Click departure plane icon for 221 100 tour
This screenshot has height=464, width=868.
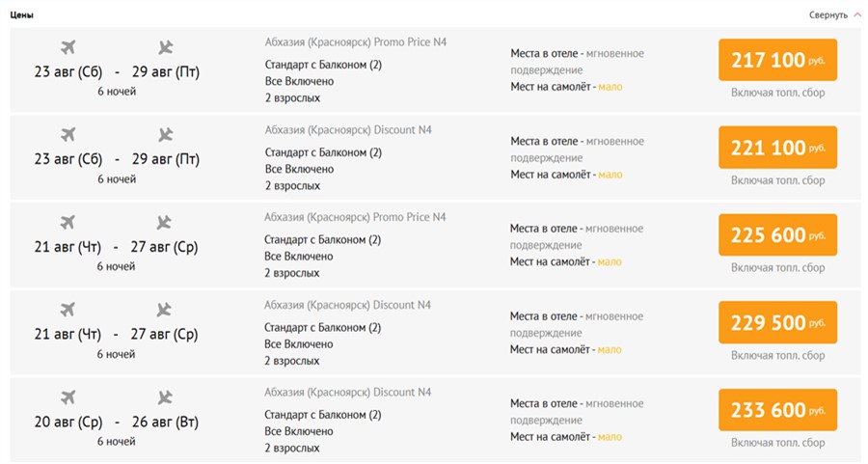tap(68, 135)
